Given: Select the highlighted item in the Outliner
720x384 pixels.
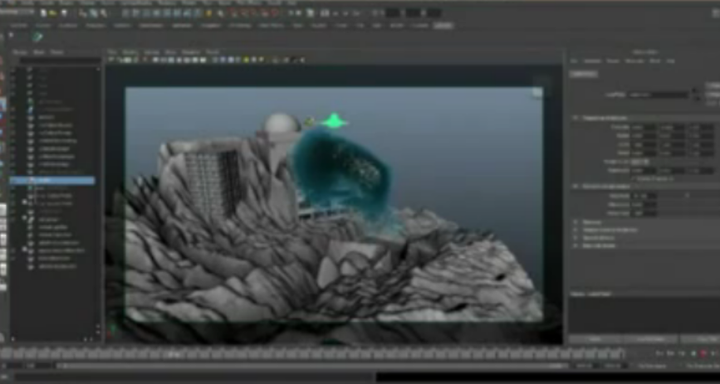Looking at the screenshot, I should (x=52, y=181).
